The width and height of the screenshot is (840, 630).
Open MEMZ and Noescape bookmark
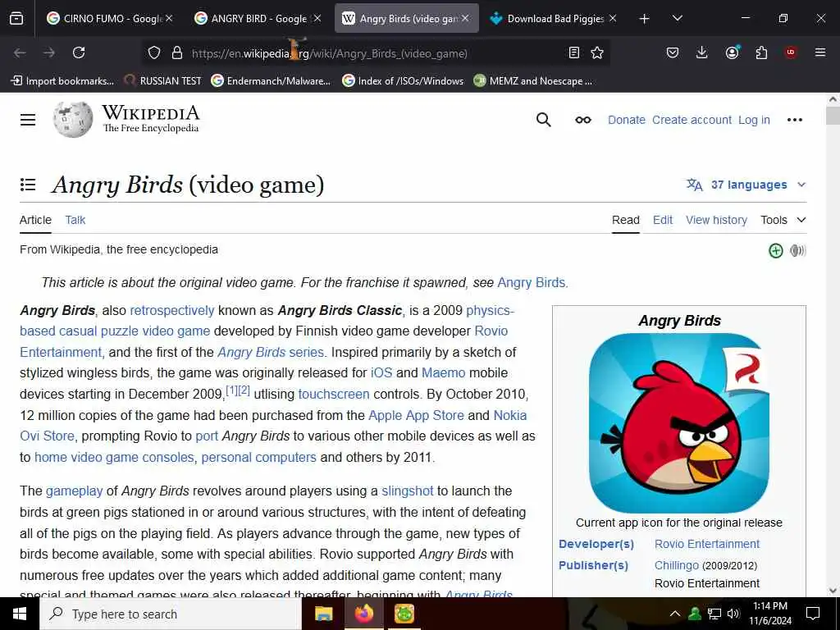(x=533, y=81)
